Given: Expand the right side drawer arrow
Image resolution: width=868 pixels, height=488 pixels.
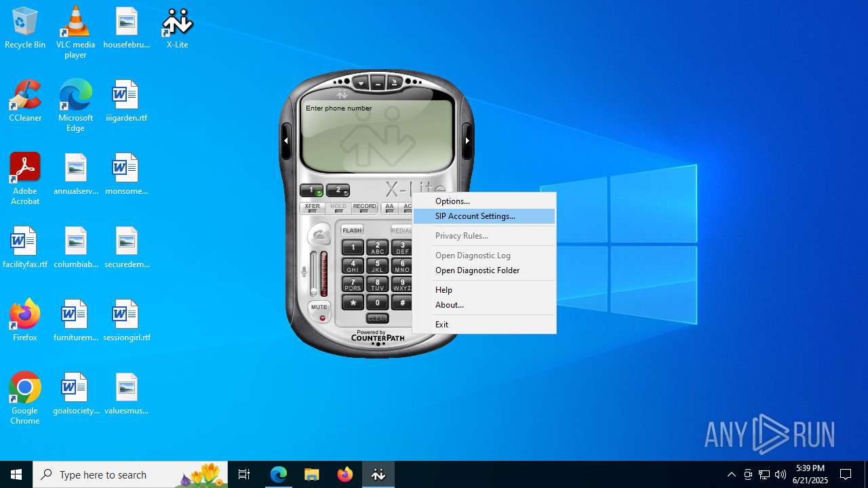Looking at the screenshot, I should (467, 141).
